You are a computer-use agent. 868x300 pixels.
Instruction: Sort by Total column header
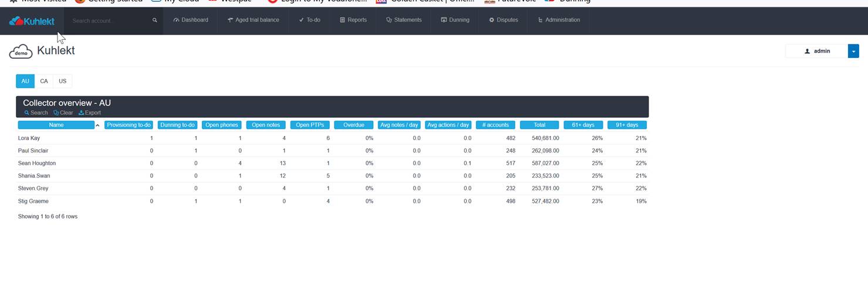[x=539, y=125]
